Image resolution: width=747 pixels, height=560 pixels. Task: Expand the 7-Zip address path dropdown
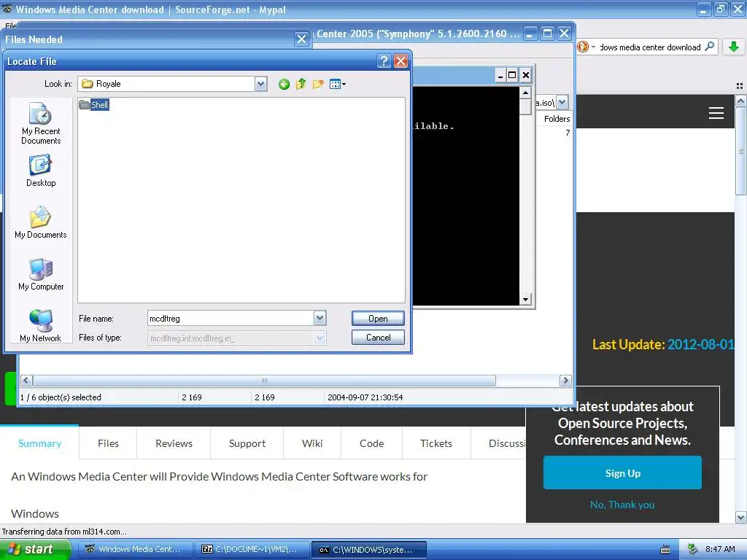562,102
